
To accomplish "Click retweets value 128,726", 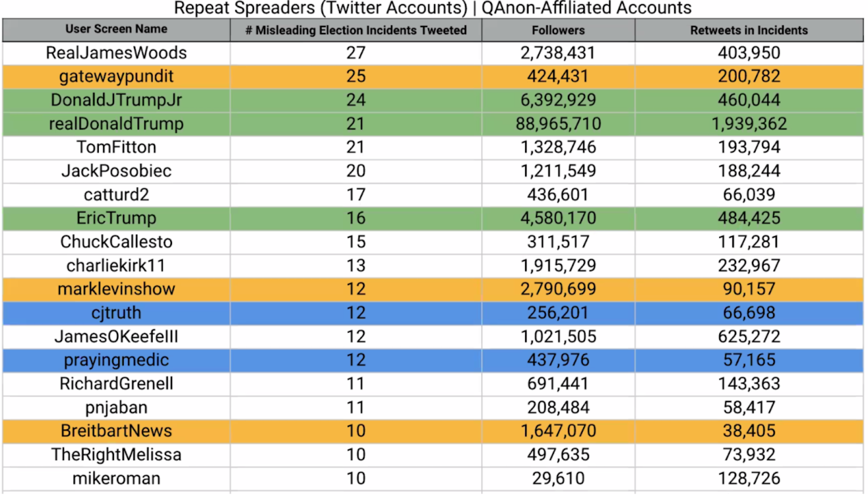I will (749, 479).
